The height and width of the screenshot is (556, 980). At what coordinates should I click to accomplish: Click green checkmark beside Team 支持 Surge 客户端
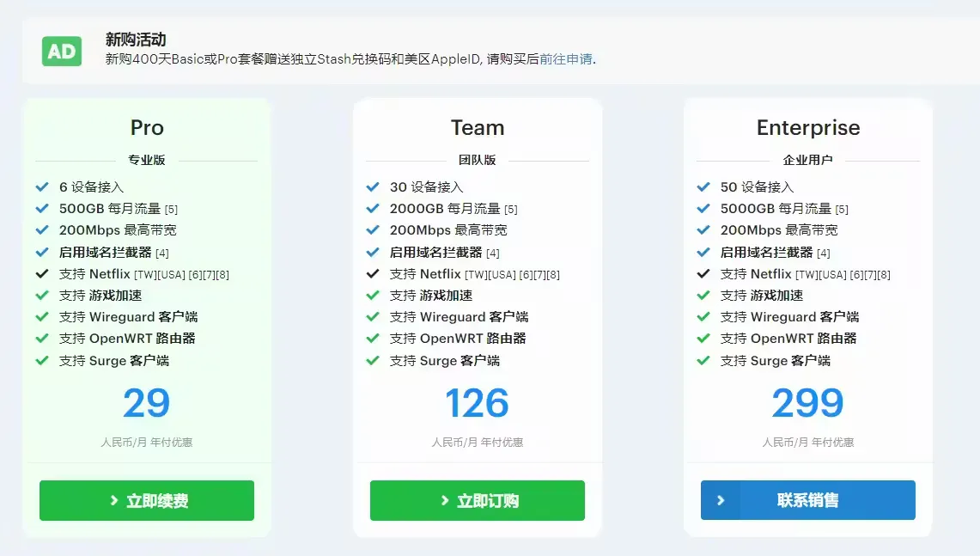[x=373, y=361]
